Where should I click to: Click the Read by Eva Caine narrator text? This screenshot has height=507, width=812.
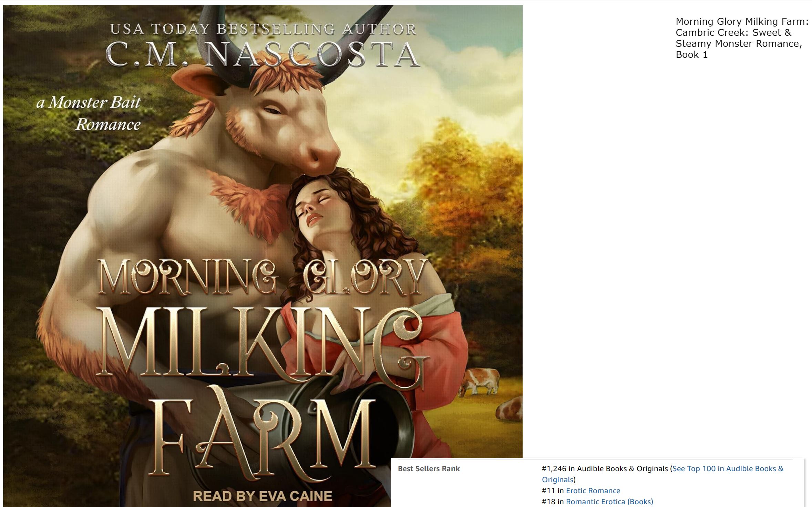coord(263,496)
